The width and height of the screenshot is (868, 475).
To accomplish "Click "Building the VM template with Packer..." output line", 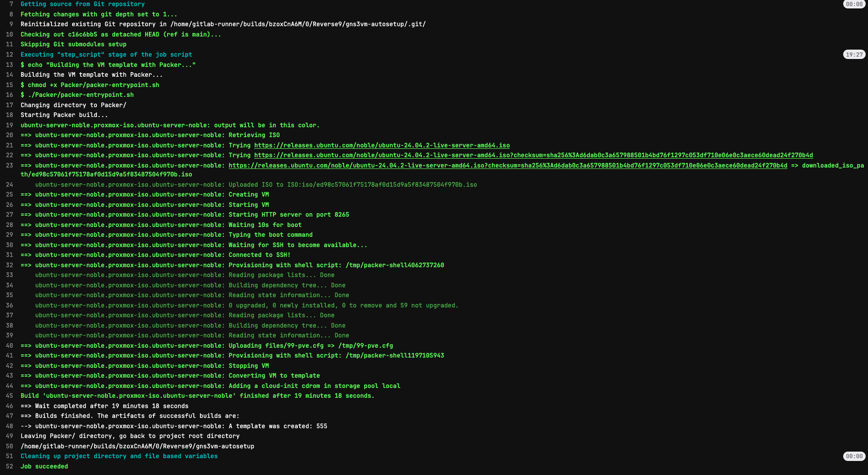I will click(92, 75).
